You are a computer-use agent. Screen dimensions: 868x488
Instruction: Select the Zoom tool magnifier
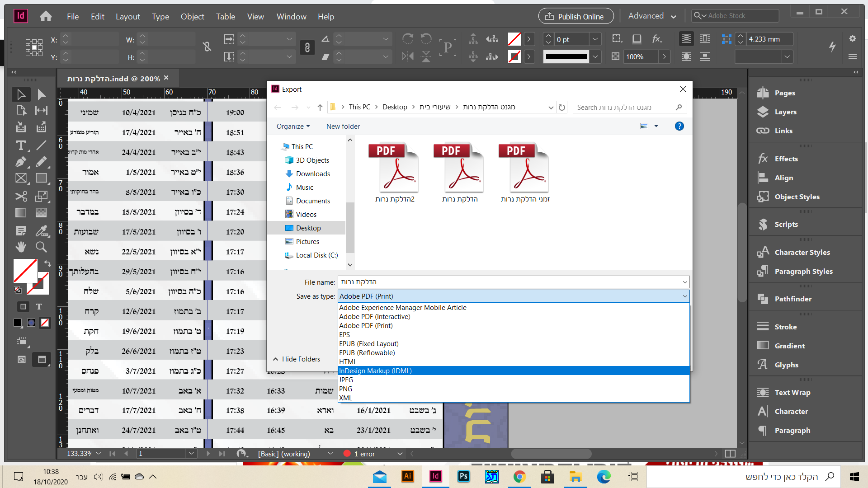click(41, 247)
